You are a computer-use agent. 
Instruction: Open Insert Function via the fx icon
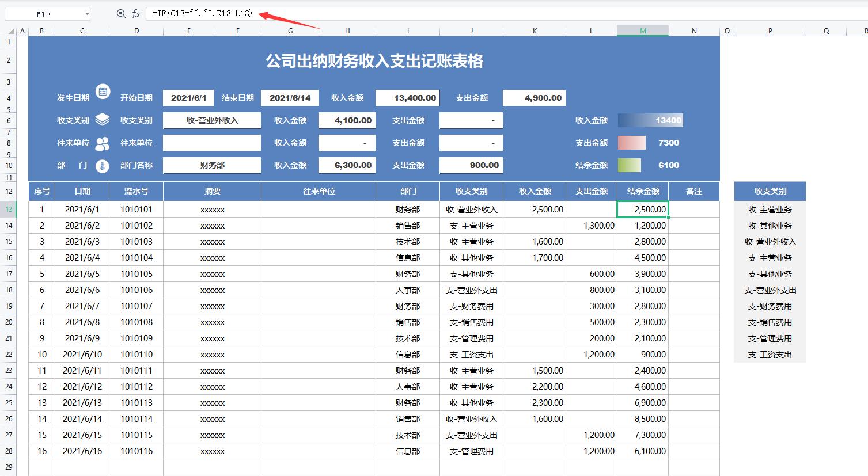coord(136,13)
